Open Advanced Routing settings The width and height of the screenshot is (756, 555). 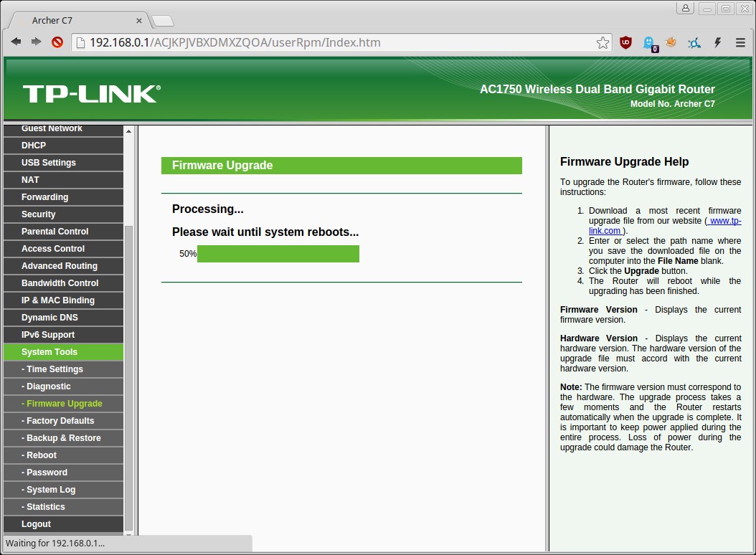pyautogui.click(x=64, y=266)
